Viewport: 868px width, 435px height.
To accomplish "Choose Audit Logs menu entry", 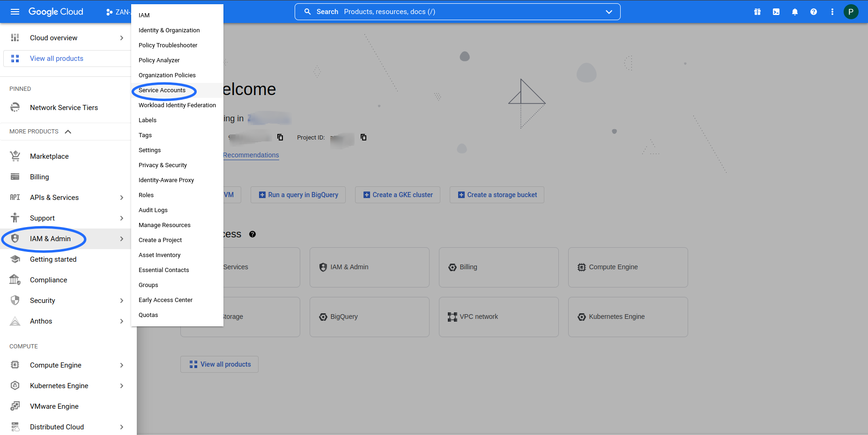I will point(177,210).
